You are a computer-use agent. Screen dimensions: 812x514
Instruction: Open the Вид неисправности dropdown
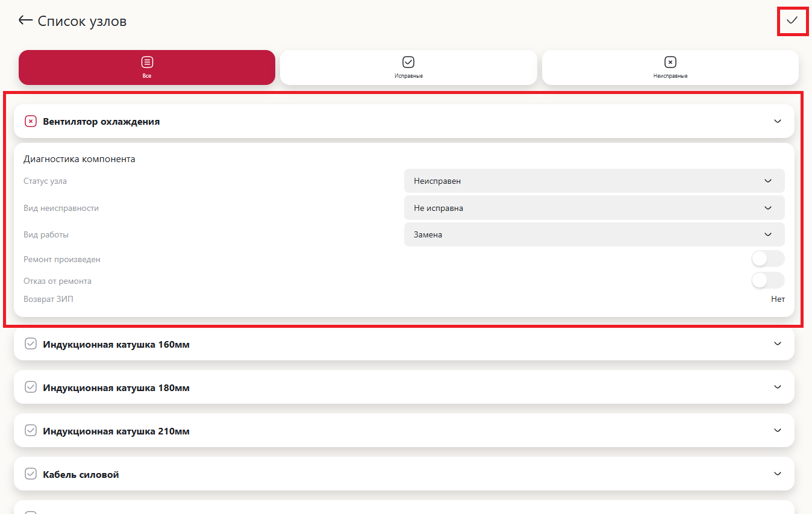pos(594,208)
